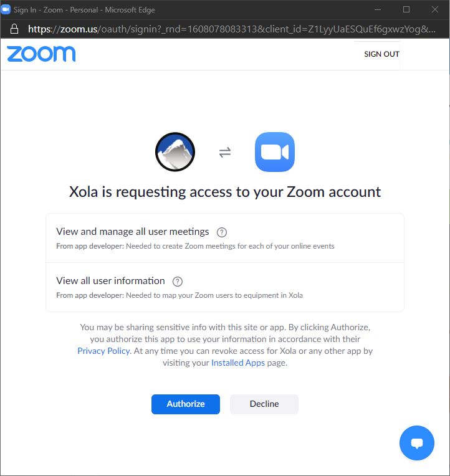Minimize the Microsoft Edge window
Screen dimensions: 450x476
pos(378,10)
